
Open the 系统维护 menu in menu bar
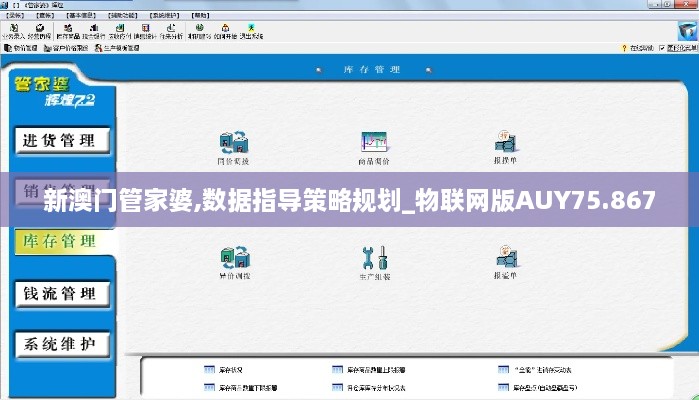coord(164,16)
